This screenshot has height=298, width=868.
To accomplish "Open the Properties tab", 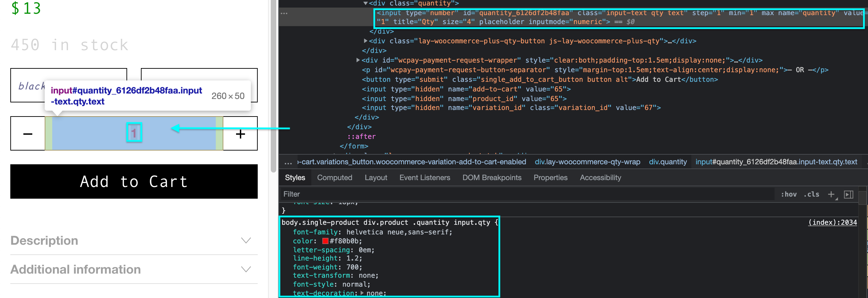I will (x=550, y=178).
